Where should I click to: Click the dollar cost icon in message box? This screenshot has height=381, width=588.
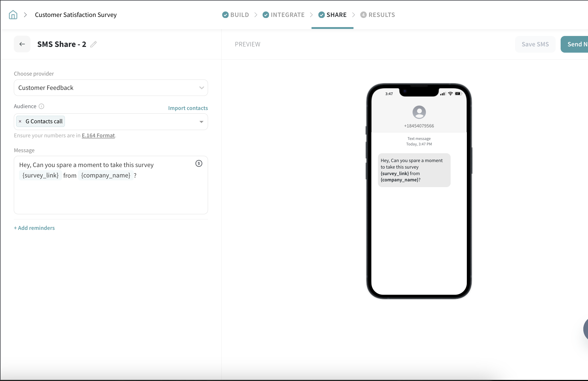click(x=199, y=163)
